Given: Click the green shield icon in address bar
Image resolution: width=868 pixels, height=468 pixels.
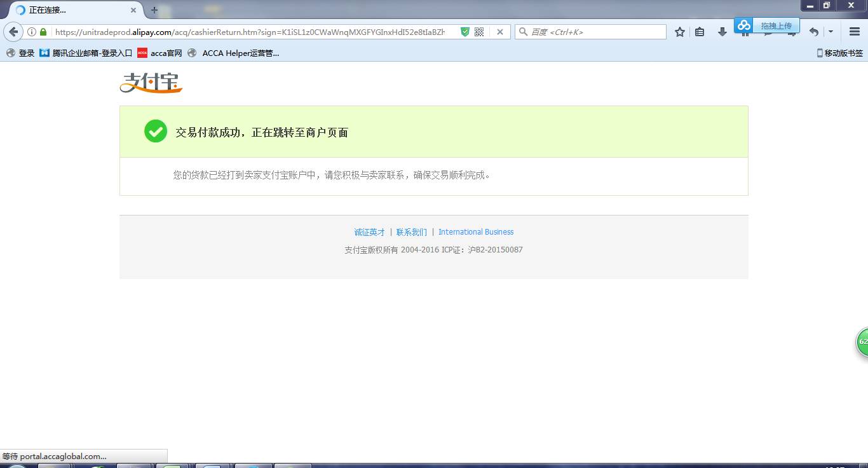Looking at the screenshot, I should pyautogui.click(x=465, y=32).
